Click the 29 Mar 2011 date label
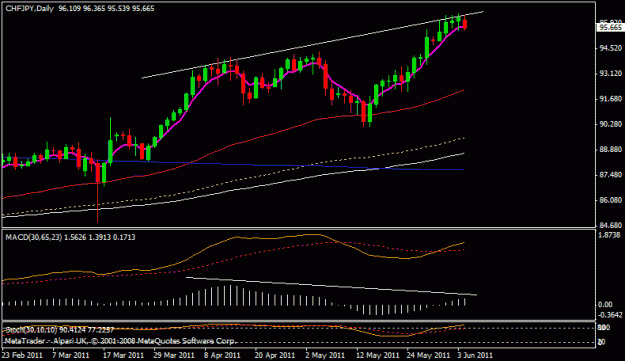The image size is (625, 361). 174,355
